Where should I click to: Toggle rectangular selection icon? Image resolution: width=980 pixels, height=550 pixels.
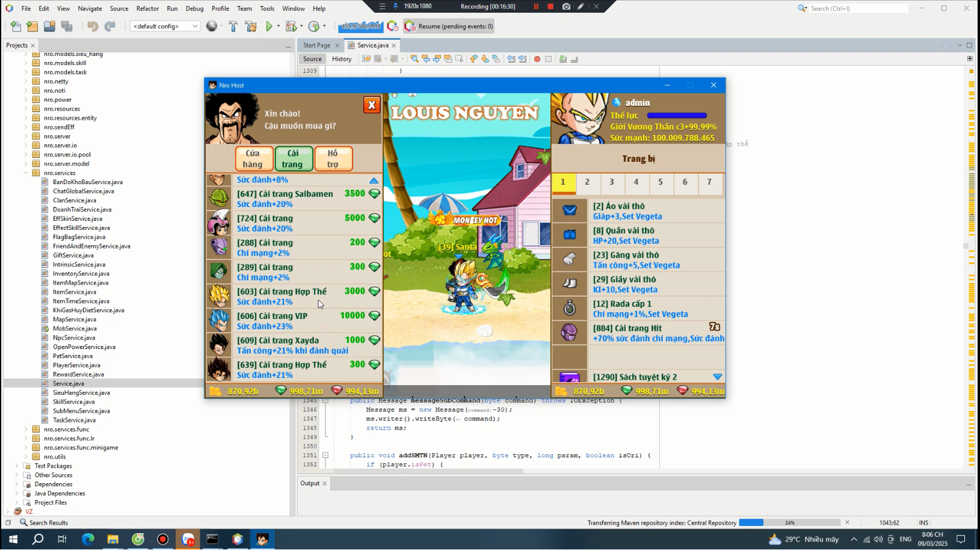point(460,59)
